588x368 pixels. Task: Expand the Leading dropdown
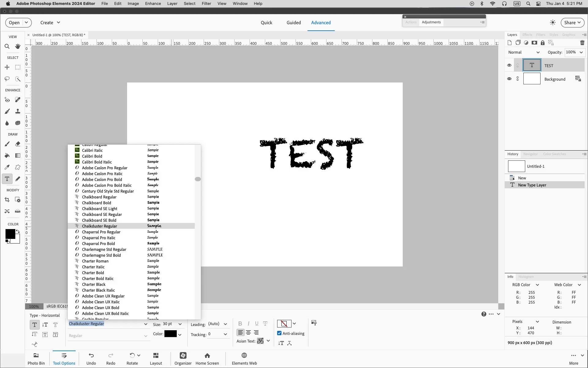[x=225, y=324]
